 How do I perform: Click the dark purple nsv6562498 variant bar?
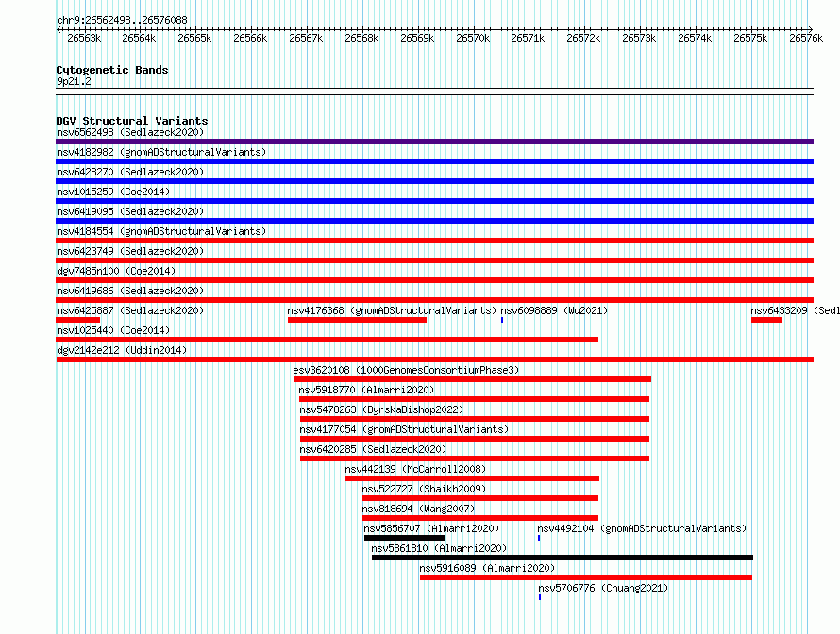tap(434, 142)
